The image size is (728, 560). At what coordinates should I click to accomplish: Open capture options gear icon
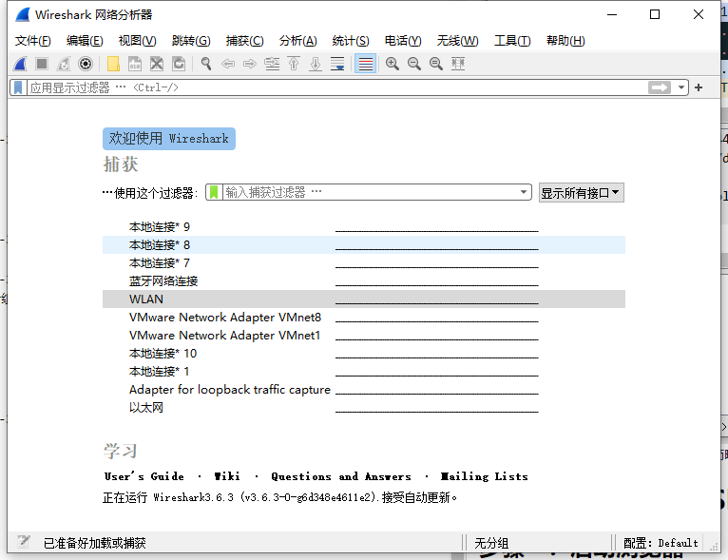click(86, 64)
